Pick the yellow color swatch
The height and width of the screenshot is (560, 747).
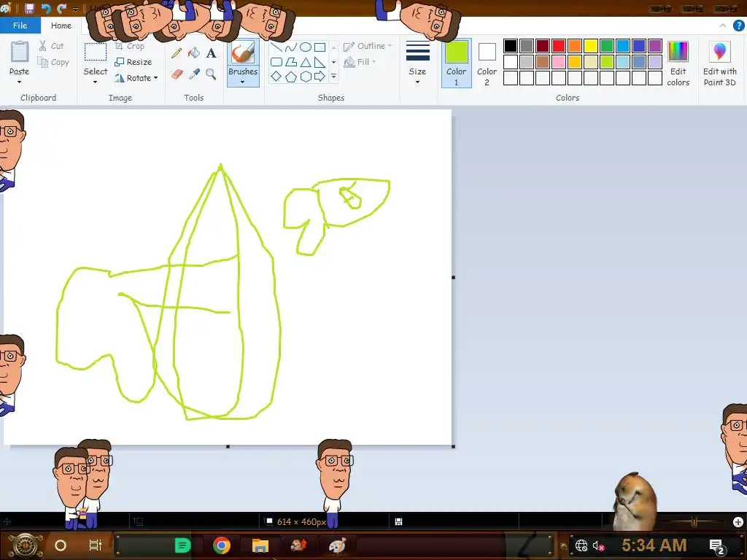(x=591, y=46)
